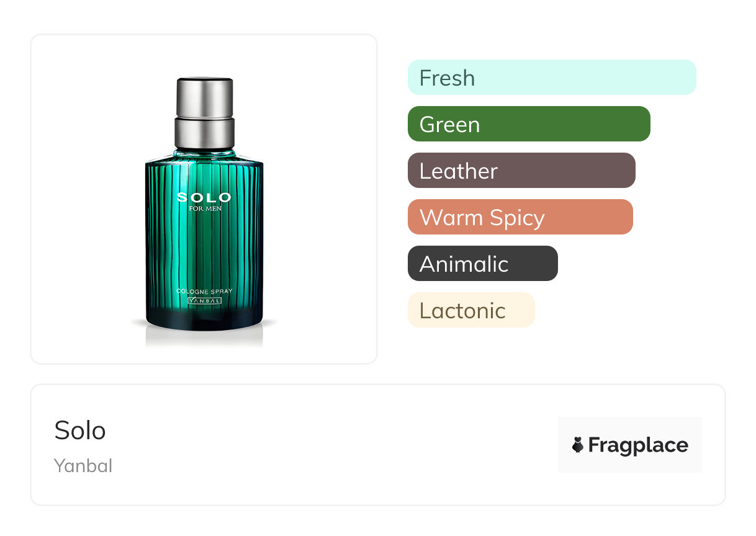Screen dimensions: 756x536
Task: Click the Cologne Spray Yanbal bottle text
Action: pyautogui.click(x=204, y=296)
